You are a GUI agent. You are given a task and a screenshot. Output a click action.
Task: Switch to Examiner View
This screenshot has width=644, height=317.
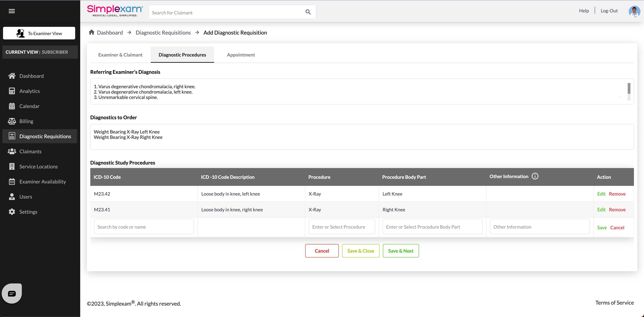39,33
